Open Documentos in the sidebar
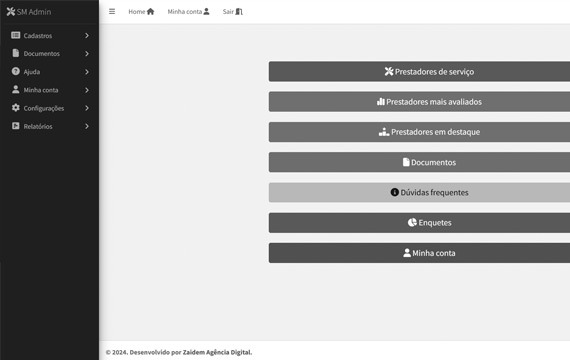This screenshot has height=360, width=570. click(x=49, y=53)
